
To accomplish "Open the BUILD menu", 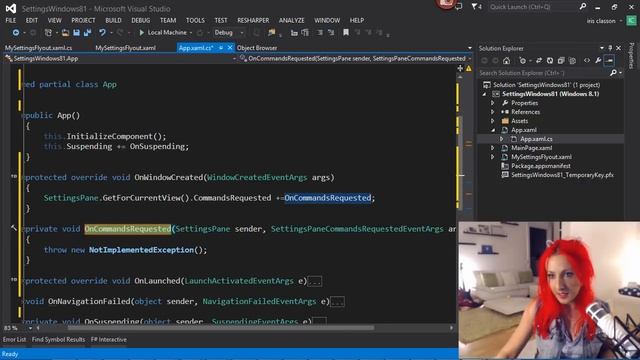I will click(x=113, y=20).
